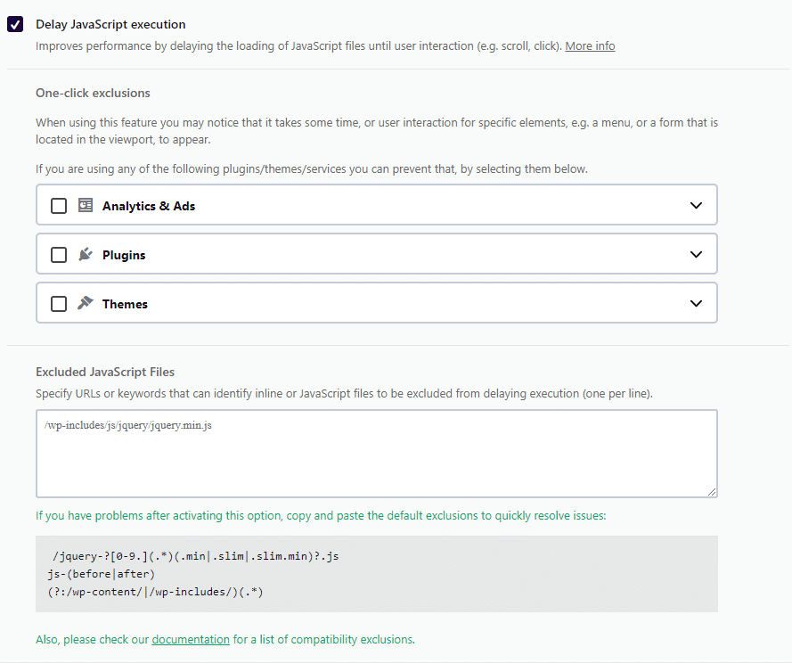Expand the Analytics & Ads section
This screenshot has width=792, height=672.
696,205
